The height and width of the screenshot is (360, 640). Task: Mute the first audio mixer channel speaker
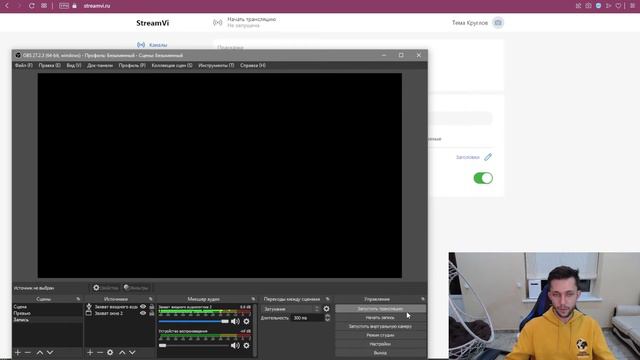point(235,322)
